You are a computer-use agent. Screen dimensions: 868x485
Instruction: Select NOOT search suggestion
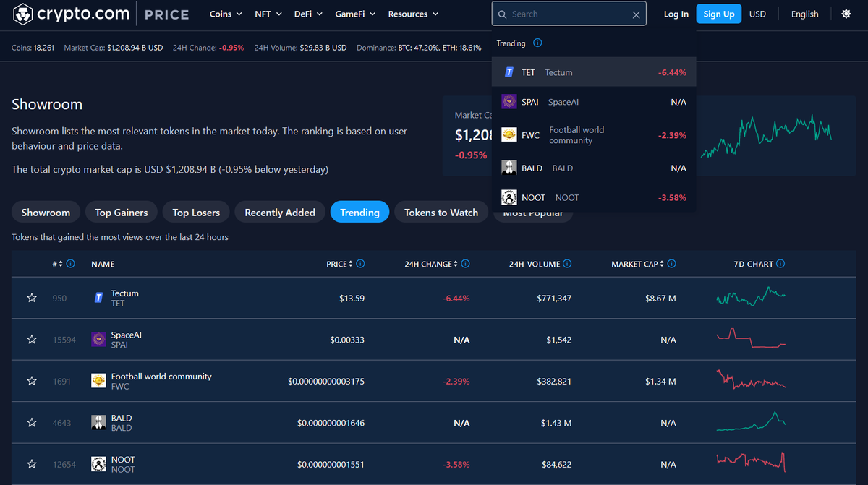594,197
